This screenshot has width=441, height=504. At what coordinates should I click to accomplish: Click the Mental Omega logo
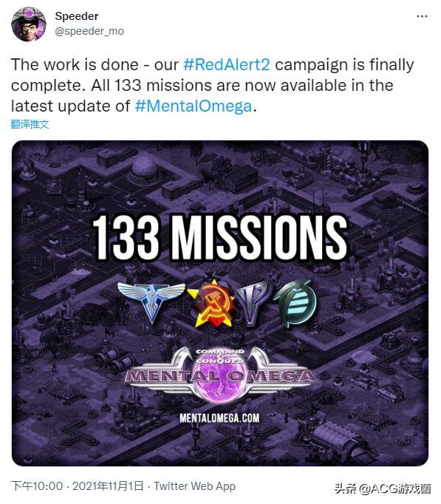[220, 375]
